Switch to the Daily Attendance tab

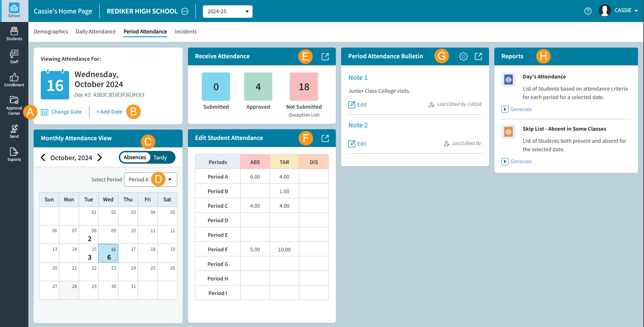(x=95, y=31)
